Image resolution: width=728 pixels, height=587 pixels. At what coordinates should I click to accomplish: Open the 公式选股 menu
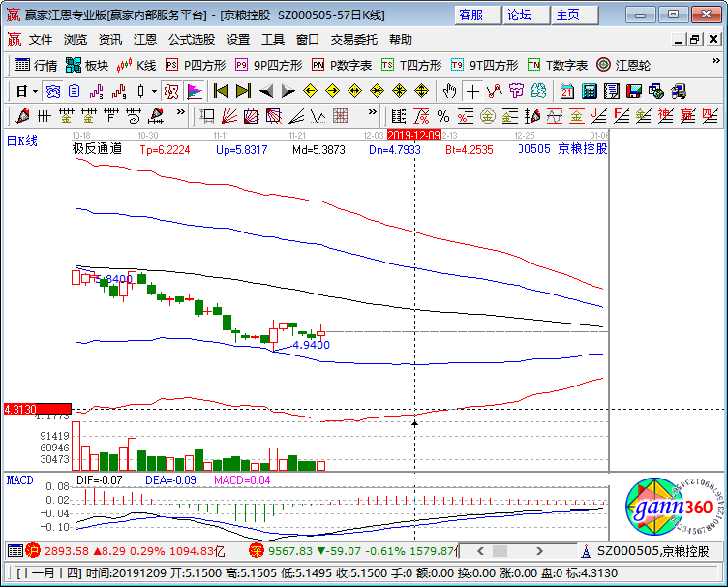tap(192, 40)
